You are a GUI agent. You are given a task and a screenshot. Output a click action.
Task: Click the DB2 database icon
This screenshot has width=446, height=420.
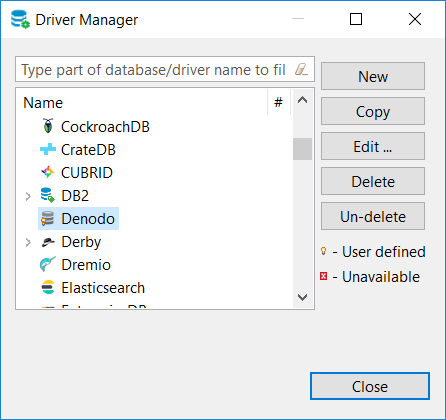[x=47, y=195]
